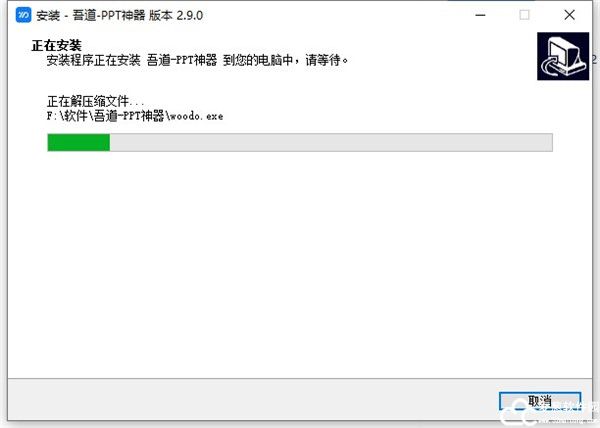
Task: Close the 吾道-PPT神器 installer window
Action: [569, 15]
